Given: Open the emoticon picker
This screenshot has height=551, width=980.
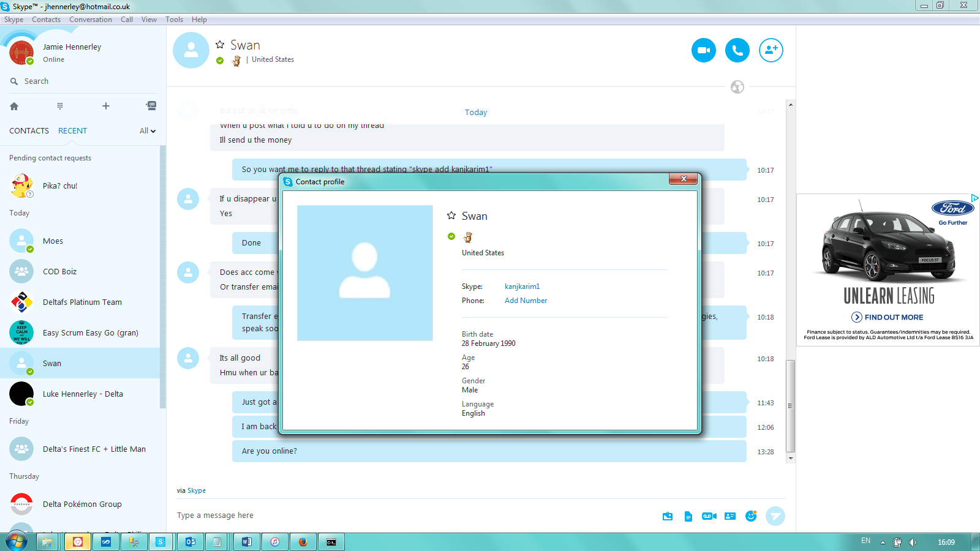Looking at the screenshot, I should coord(751,516).
